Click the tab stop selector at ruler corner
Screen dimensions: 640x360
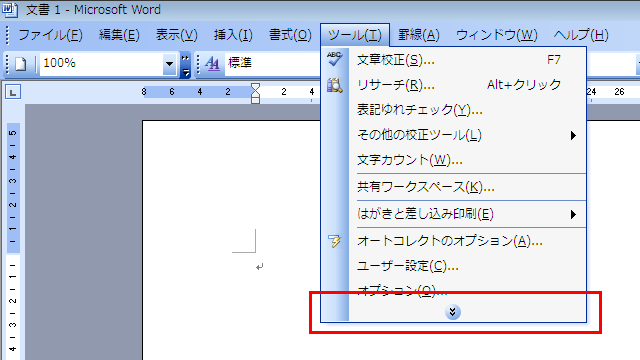(13, 92)
